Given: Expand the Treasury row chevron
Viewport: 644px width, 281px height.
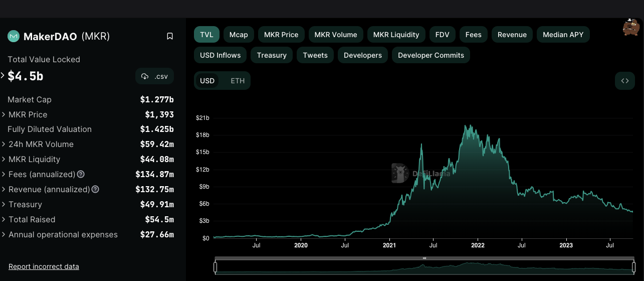Looking at the screenshot, I should pos(4,205).
